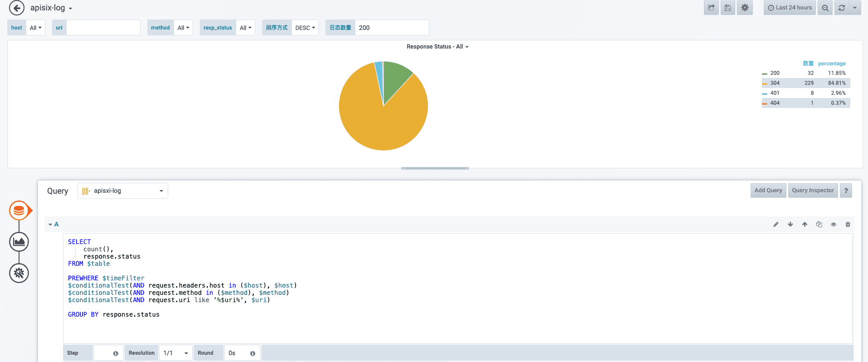Click the save dashboard icon
868x362 pixels.
tap(727, 8)
